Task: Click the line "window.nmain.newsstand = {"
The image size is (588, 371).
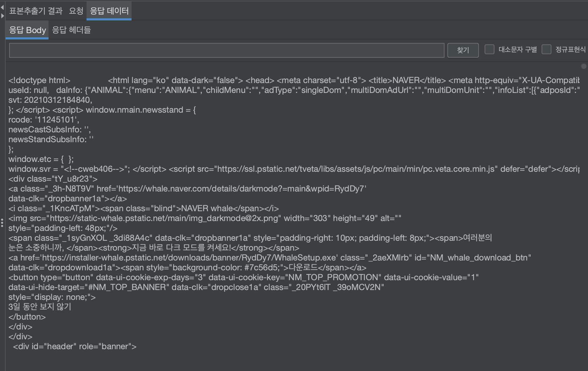Action: click(x=102, y=110)
